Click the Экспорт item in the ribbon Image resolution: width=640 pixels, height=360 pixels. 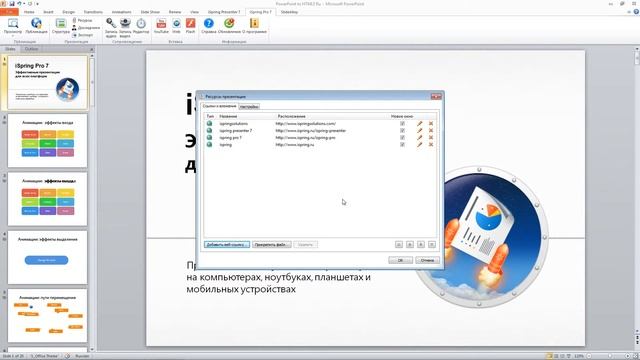(83, 35)
